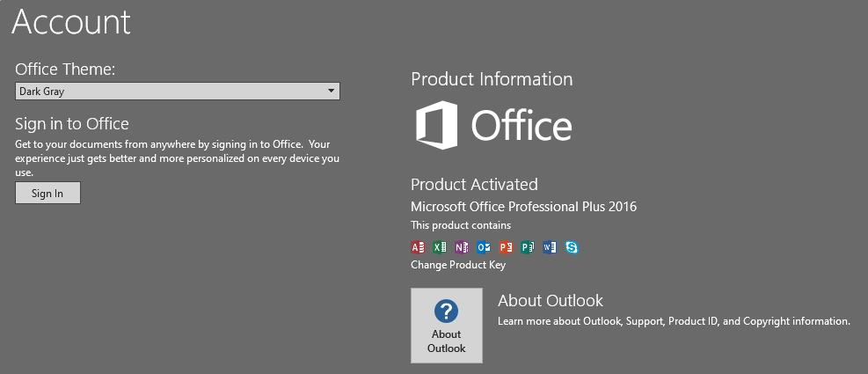
Task: Click the Access app icon
Action: click(x=418, y=247)
